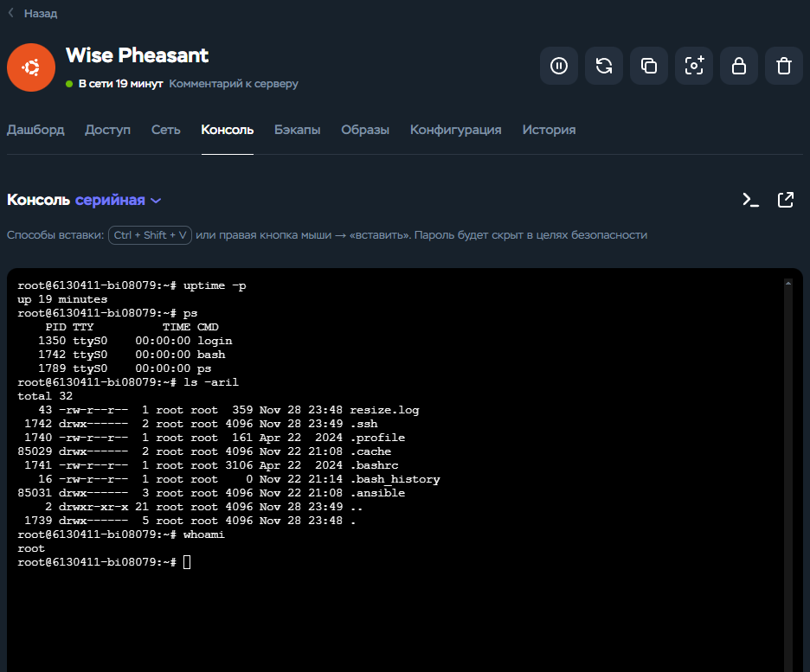Viewport: 810px width, 672px height.
Task: Click the create snapshot icon button
Action: (694, 66)
